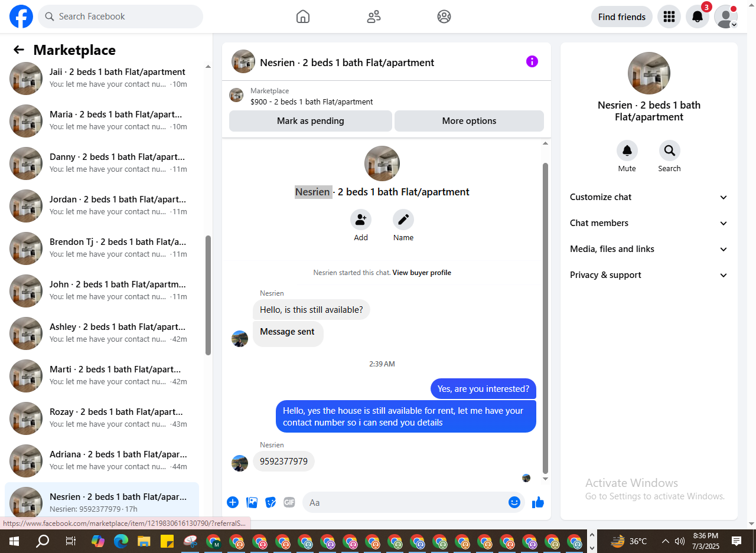Add people to the chat

(361, 220)
